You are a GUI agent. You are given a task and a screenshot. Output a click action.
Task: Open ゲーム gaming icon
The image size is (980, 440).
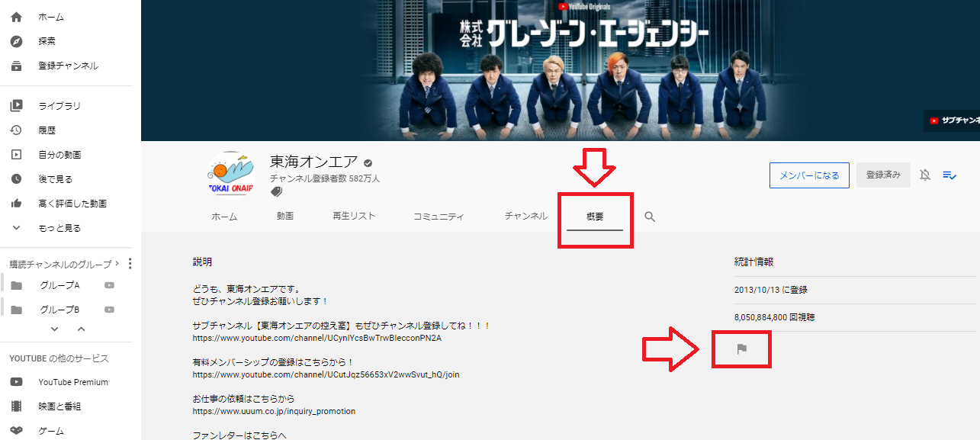click(17, 431)
